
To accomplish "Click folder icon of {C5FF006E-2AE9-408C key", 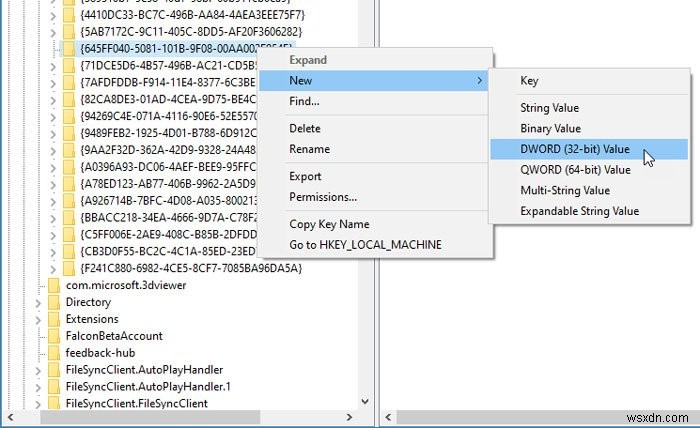I will (69, 235).
